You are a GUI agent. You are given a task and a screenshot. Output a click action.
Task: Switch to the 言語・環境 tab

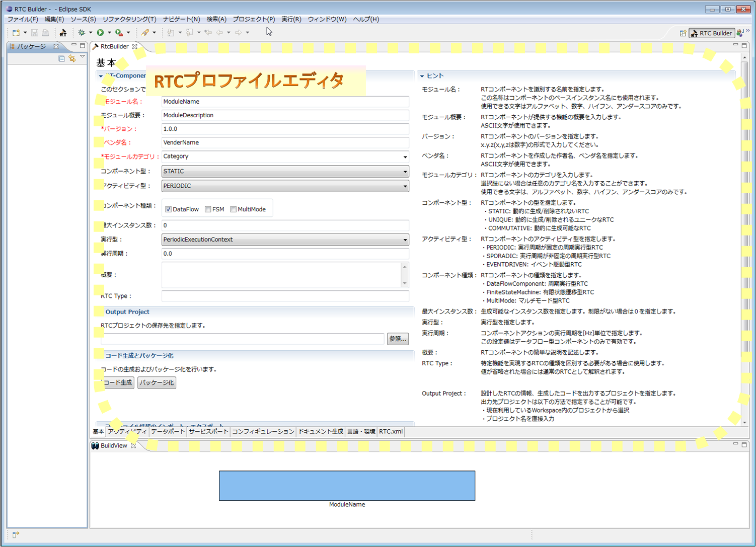(x=361, y=431)
